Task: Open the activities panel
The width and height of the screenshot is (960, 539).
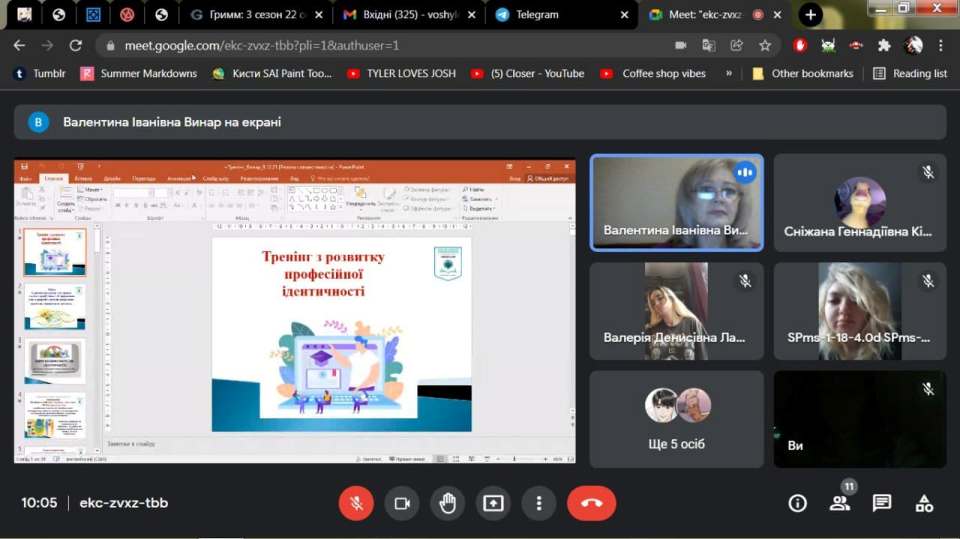Action: tap(925, 503)
